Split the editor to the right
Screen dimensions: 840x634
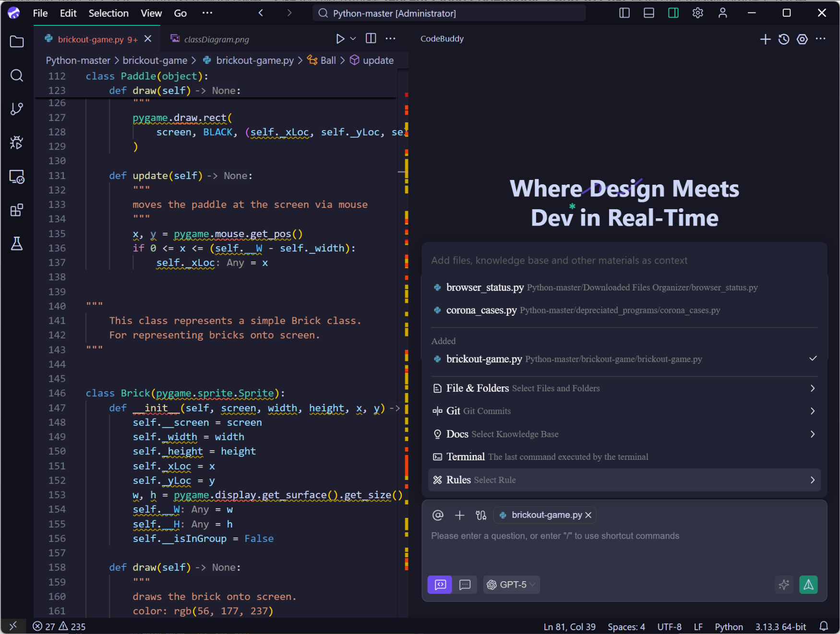coord(371,39)
